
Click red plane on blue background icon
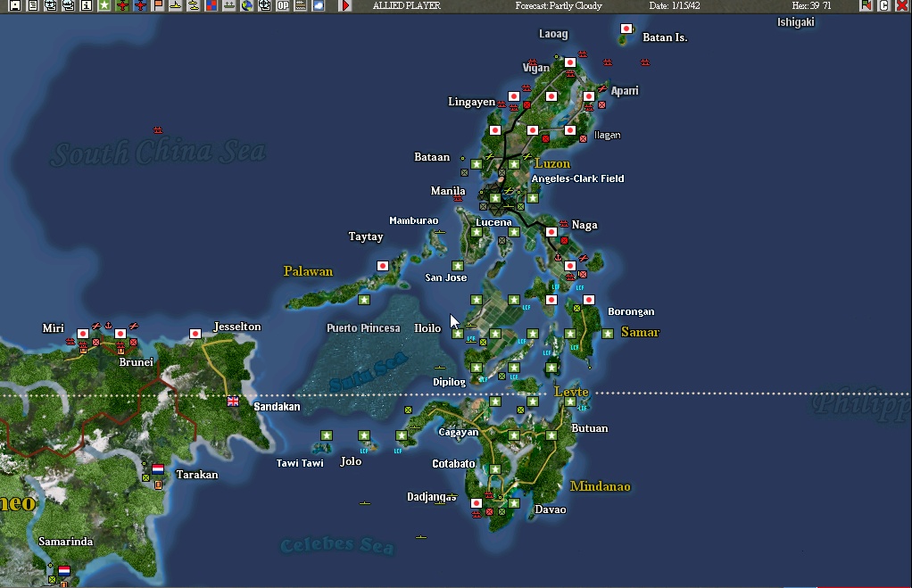(140, 5)
